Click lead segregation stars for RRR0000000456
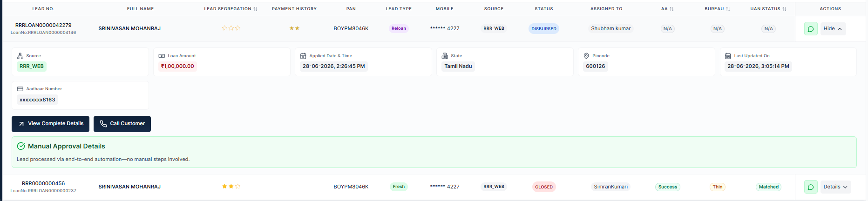The width and height of the screenshot is (868, 201). pyautogui.click(x=231, y=187)
